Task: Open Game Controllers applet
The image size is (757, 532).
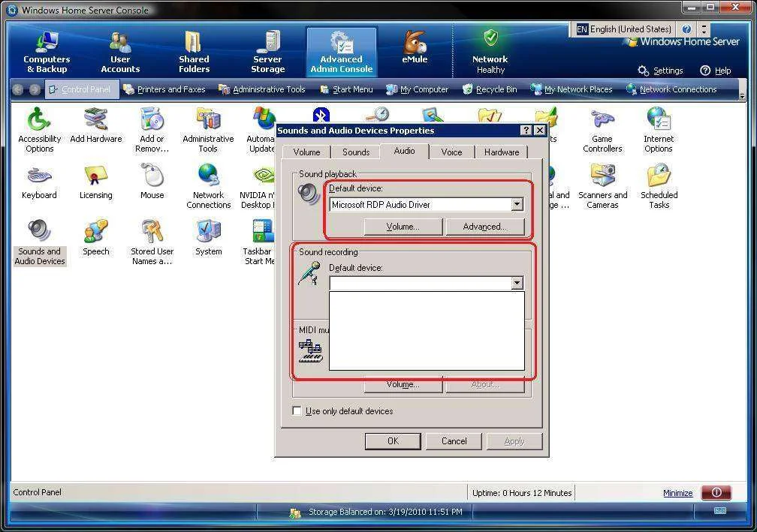Action: tap(602, 130)
